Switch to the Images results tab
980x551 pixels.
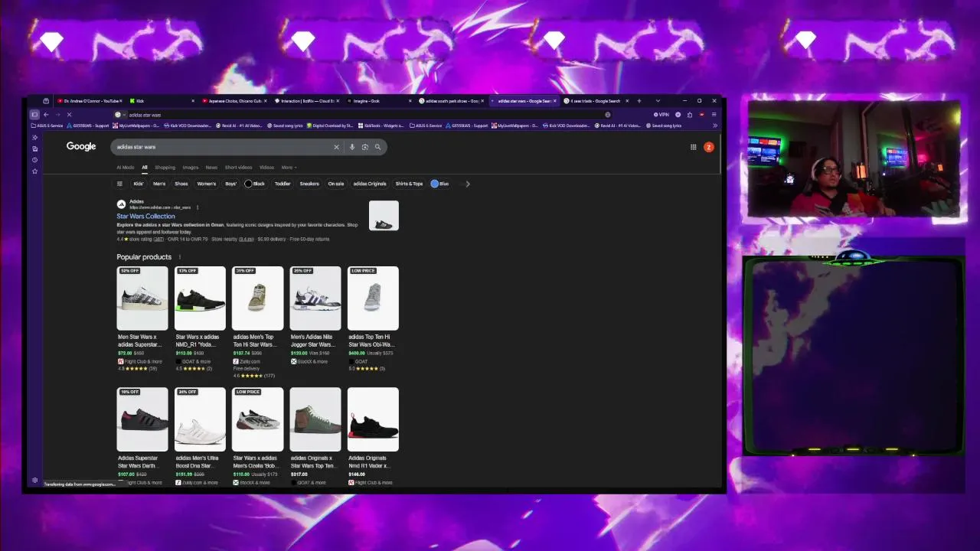[x=190, y=168]
